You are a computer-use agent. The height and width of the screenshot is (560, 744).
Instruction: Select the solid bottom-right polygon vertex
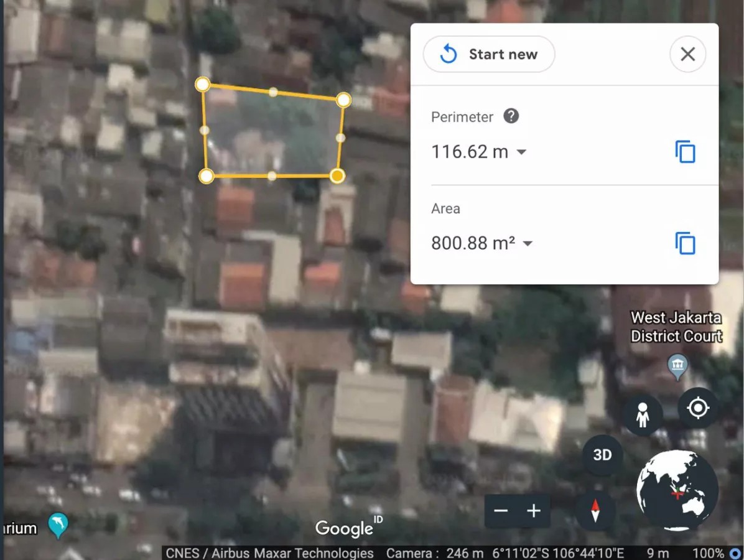(x=337, y=176)
